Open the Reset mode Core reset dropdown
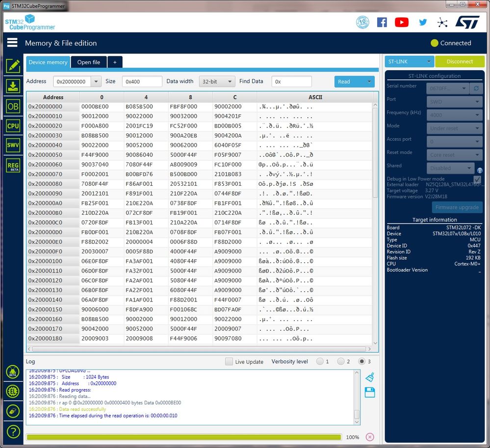490x448 pixels. (454, 155)
